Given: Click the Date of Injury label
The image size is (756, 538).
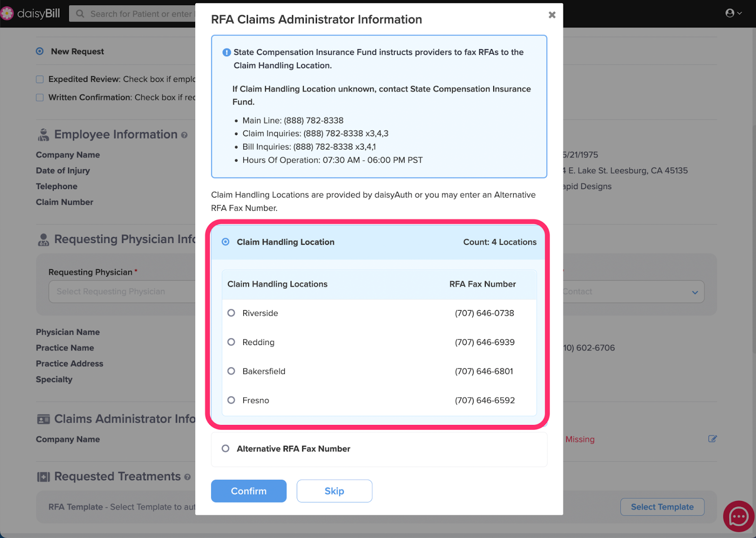Looking at the screenshot, I should (63, 171).
